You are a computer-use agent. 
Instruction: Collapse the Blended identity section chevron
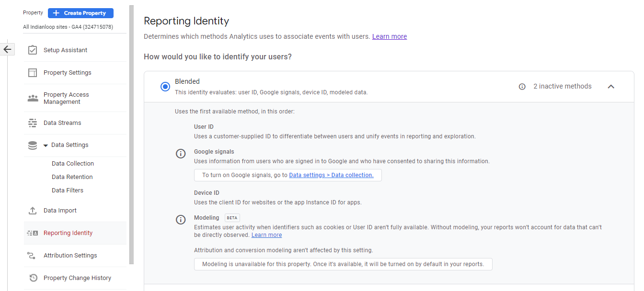pyautogui.click(x=611, y=87)
